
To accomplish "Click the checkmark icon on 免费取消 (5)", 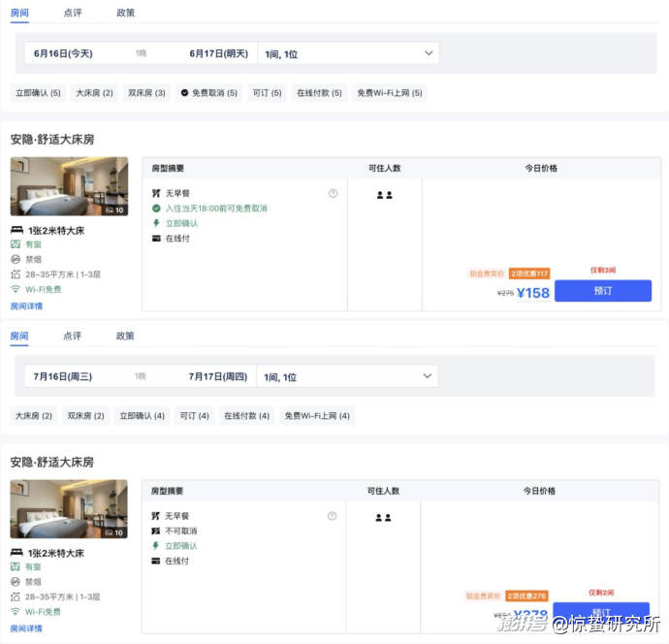I will coord(184,93).
